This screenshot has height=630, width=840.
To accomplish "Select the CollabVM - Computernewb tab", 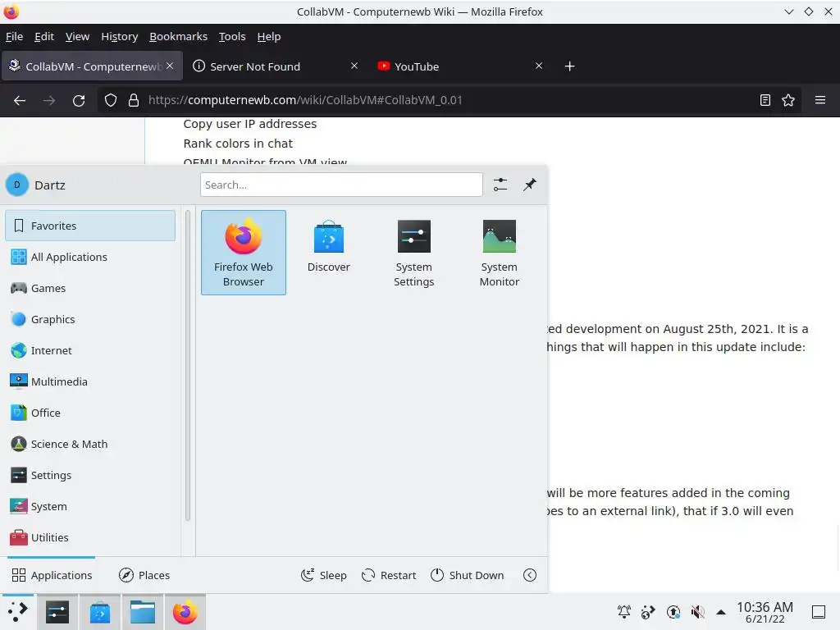I will [x=92, y=66].
